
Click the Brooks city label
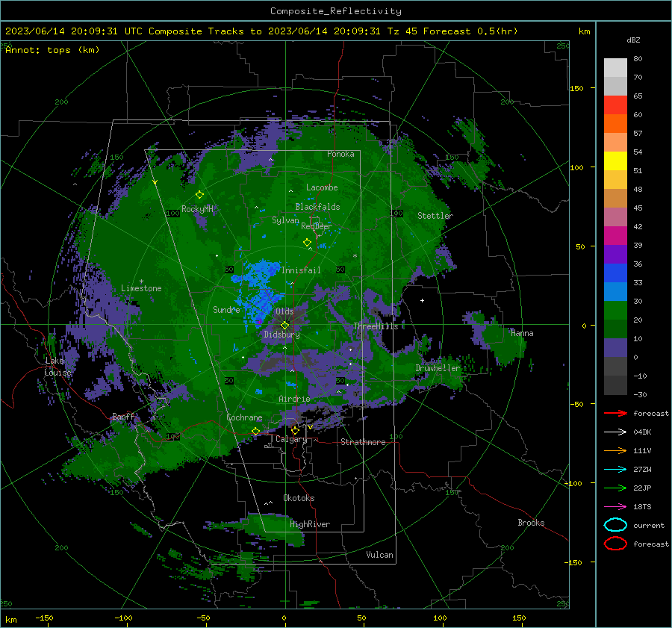tap(531, 523)
